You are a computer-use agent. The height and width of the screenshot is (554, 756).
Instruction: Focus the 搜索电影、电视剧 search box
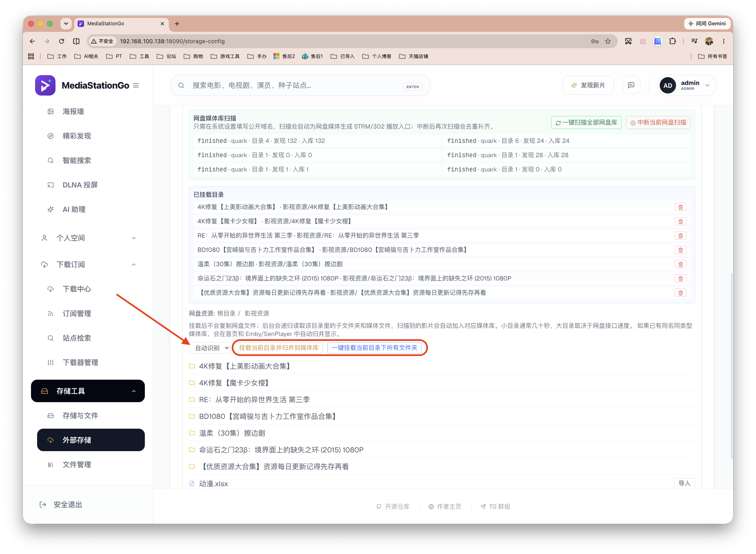300,85
